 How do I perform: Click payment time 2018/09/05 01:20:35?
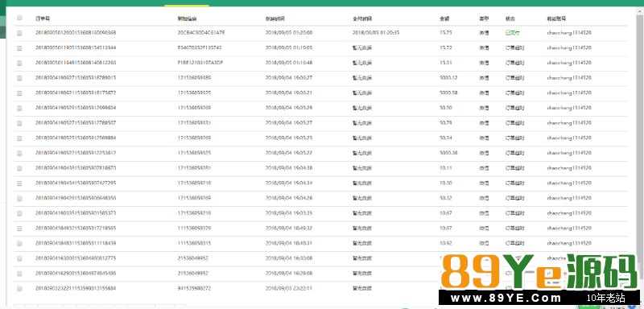(x=376, y=32)
